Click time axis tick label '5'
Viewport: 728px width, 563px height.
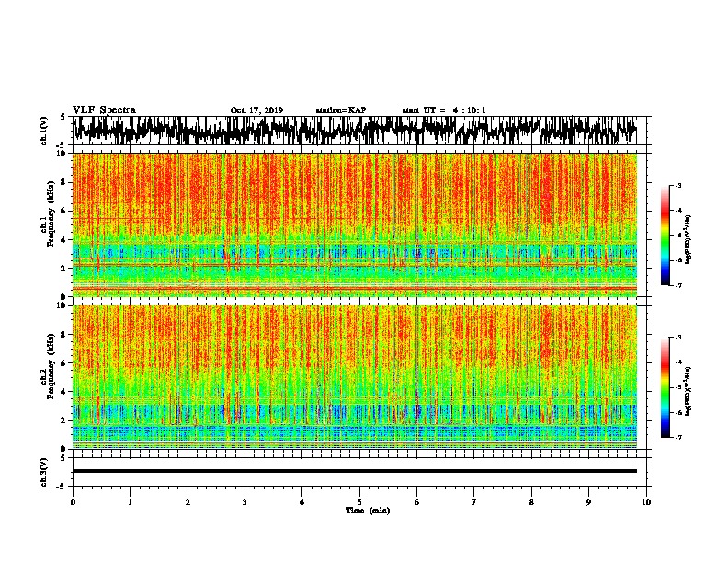359,502
